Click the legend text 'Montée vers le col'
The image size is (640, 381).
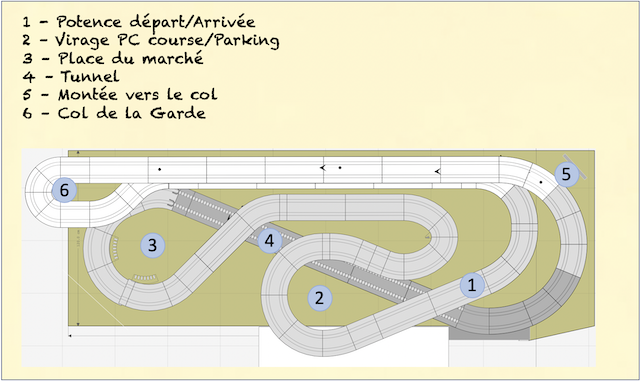pos(138,95)
